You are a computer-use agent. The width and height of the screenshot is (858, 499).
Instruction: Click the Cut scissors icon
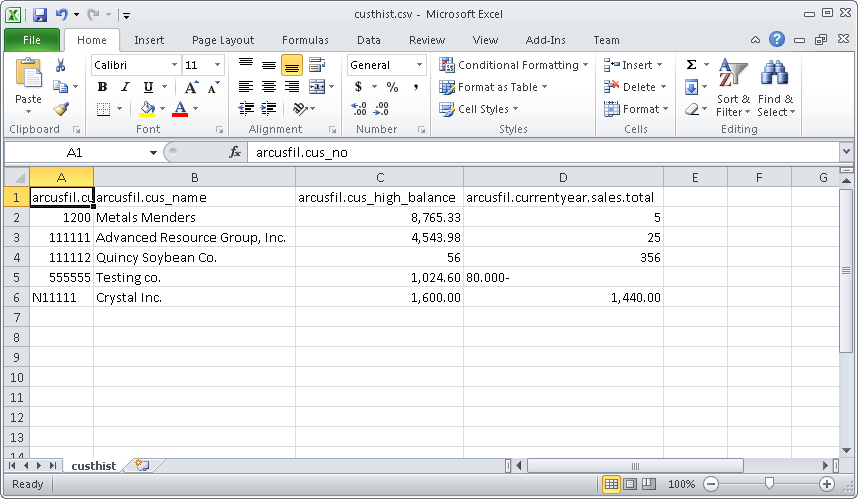tap(60, 65)
